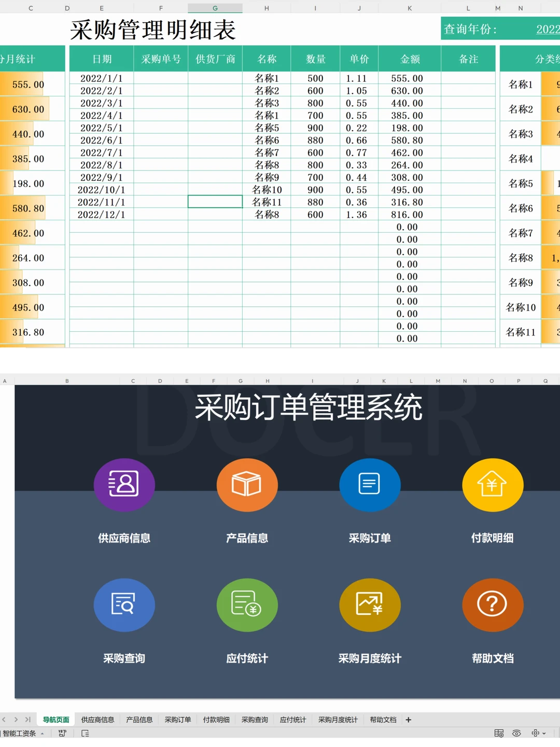The image size is (560, 747).
Task: Toggle reading mode with the eye icon
Action: pos(516,733)
